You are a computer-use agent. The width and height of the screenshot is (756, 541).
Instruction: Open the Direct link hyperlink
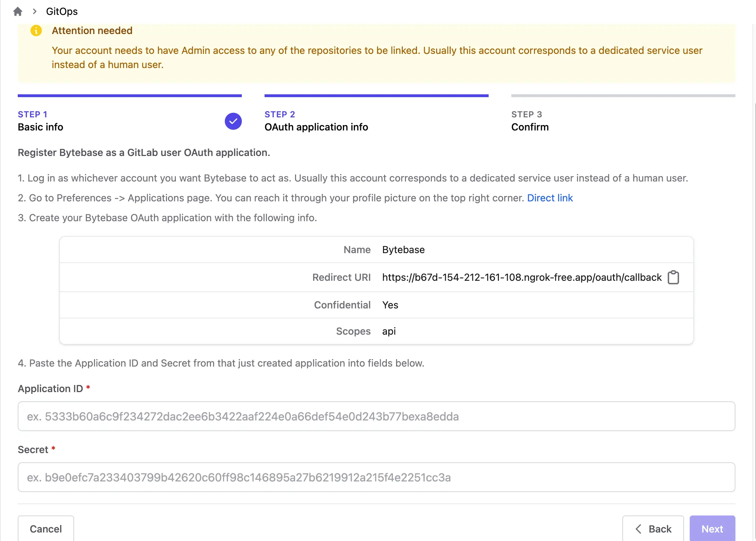click(x=550, y=198)
